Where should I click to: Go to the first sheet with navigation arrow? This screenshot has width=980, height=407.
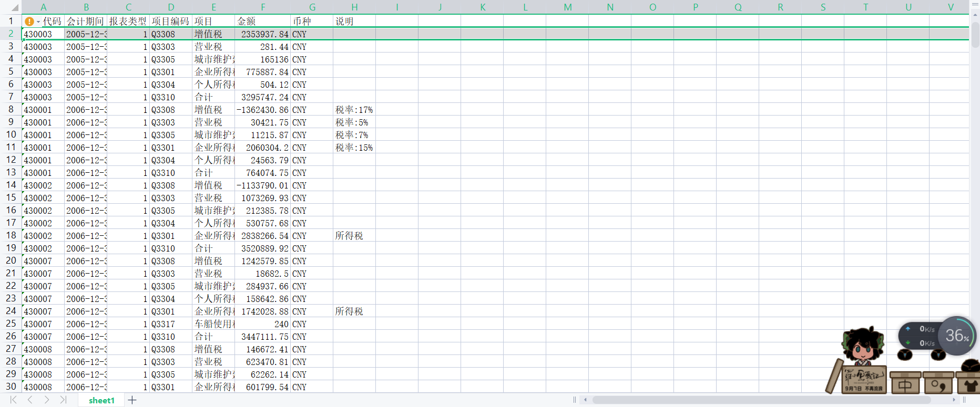pos(14,400)
